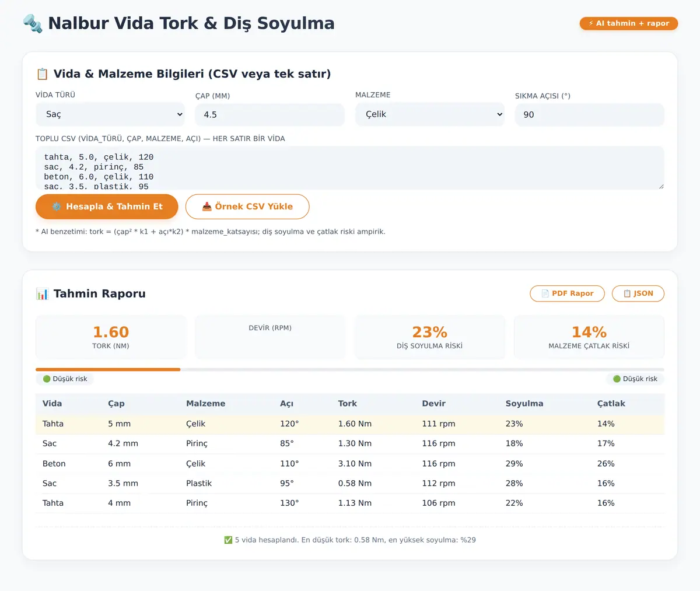Click the 17% çatlak cell

605,444
